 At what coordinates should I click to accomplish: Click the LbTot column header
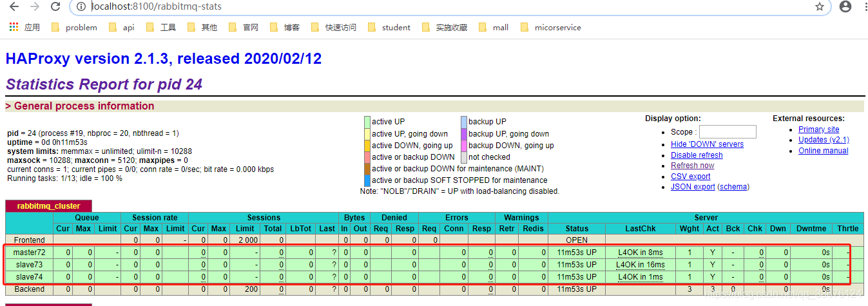(300, 229)
